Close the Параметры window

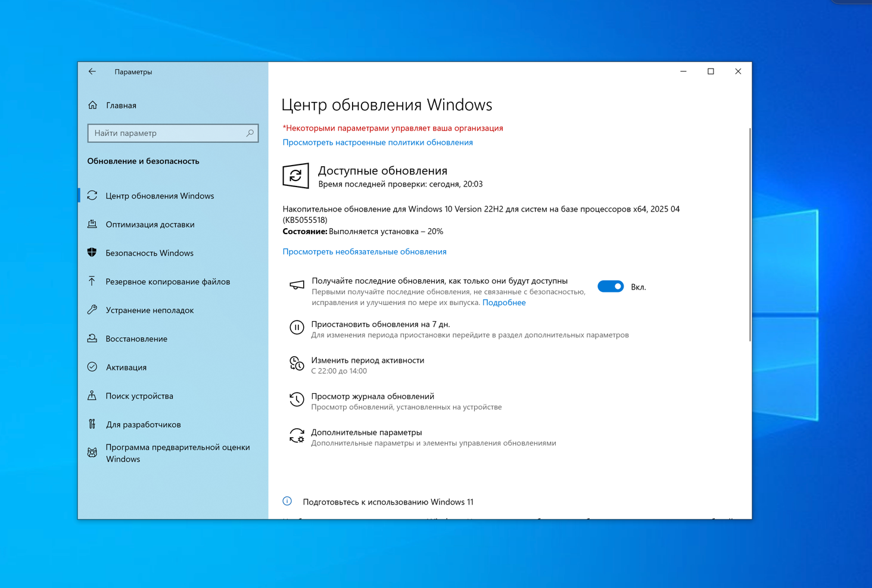click(738, 71)
